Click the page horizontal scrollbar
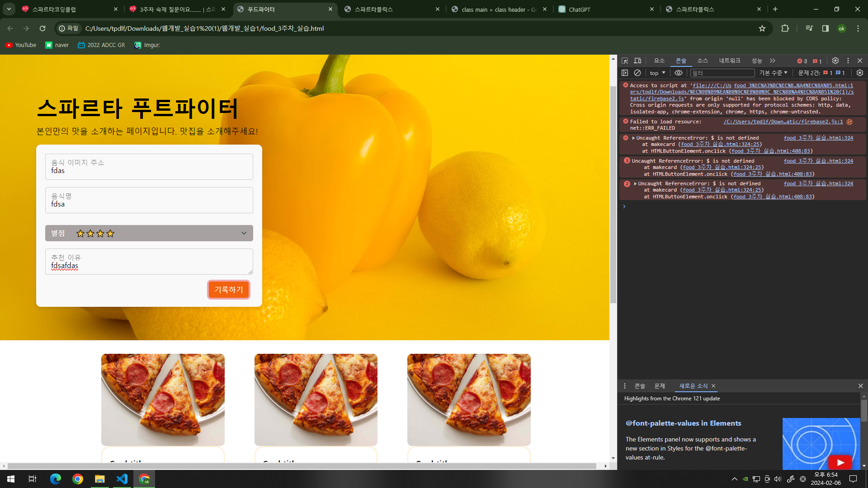 click(302, 466)
